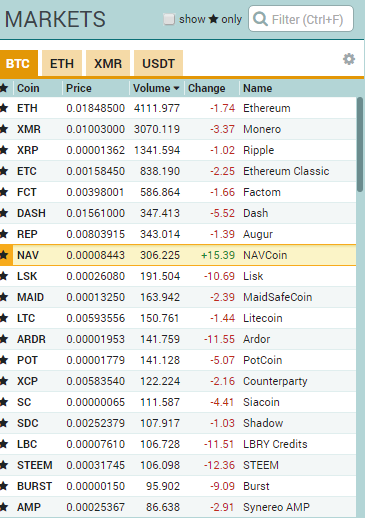Viewport: 365px width, 525px height.
Task: Click in the Filter (Ctrl+F) input field
Action: coord(301,19)
